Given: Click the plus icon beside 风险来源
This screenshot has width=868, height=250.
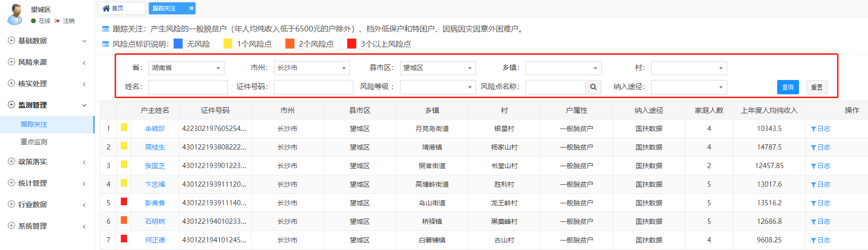Looking at the screenshot, I should [x=11, y=62].
